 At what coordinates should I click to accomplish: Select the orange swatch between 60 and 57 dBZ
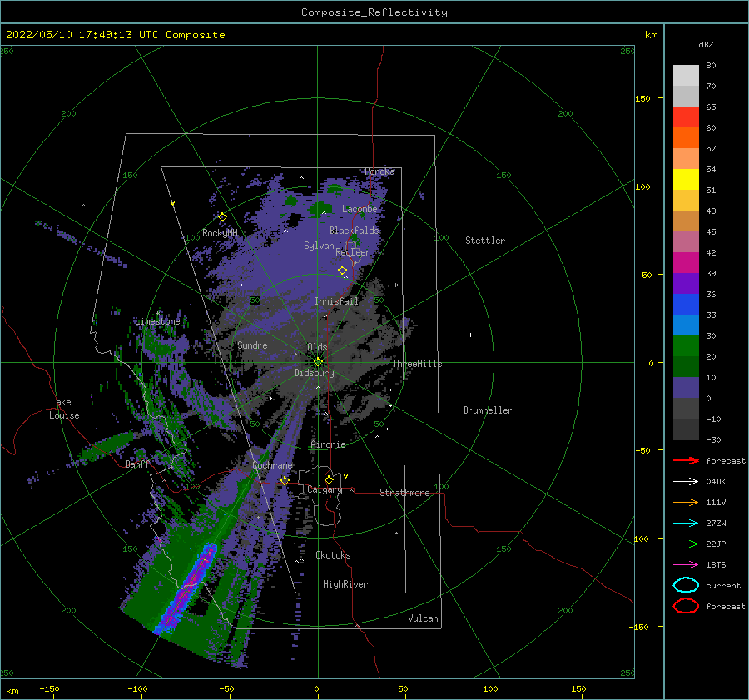click(x=686, y=137)
